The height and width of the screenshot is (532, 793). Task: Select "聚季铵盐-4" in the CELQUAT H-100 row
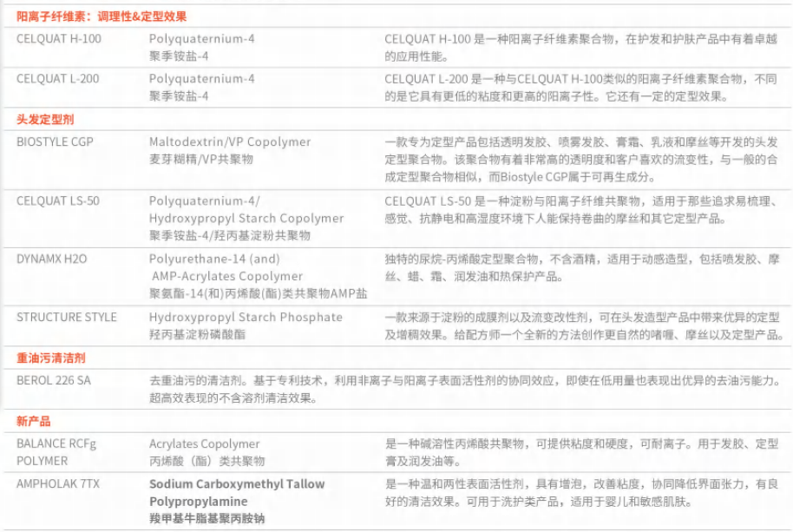179,56
